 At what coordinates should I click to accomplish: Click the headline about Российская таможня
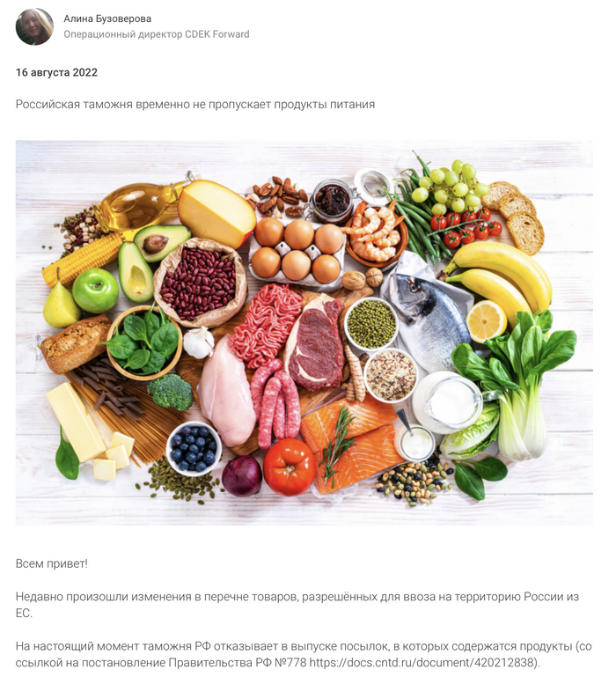[x=195, y=105]
